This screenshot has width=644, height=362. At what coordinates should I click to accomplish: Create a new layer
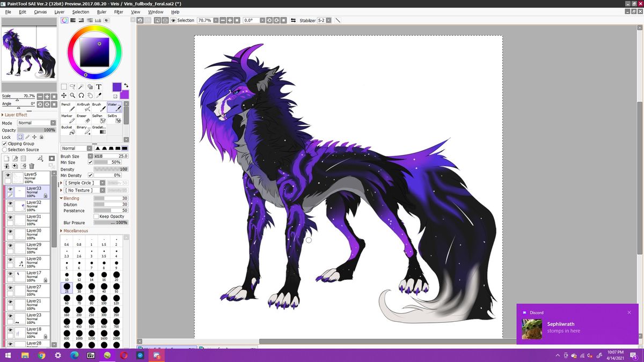point(6,159)
